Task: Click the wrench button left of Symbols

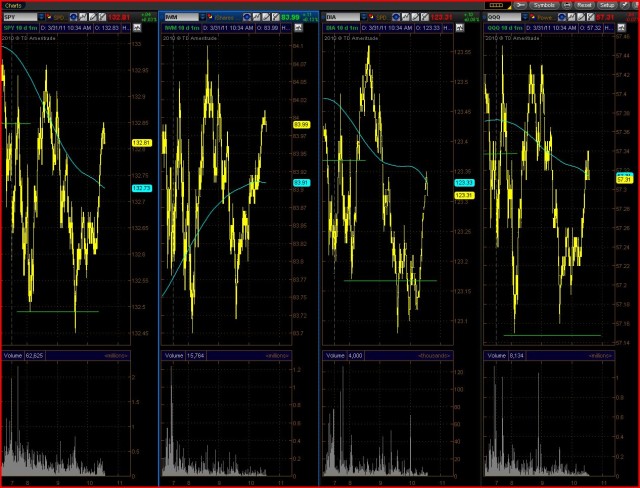Action: pos(520,5)
